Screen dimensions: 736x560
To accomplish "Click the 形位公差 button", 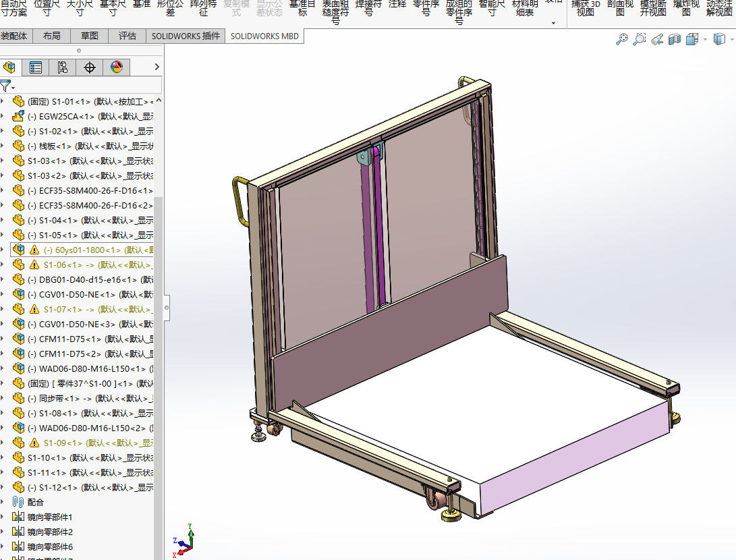I will point(170,9).
